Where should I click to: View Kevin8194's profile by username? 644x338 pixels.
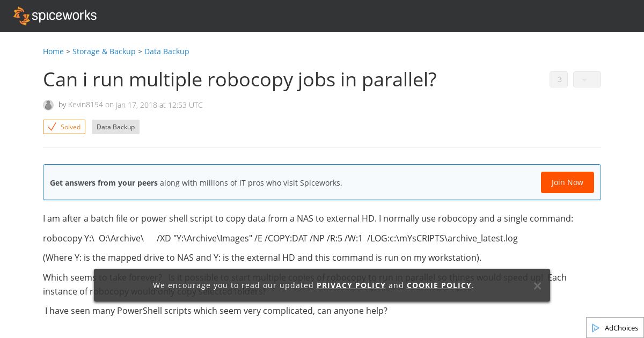(x=85, y=105)
